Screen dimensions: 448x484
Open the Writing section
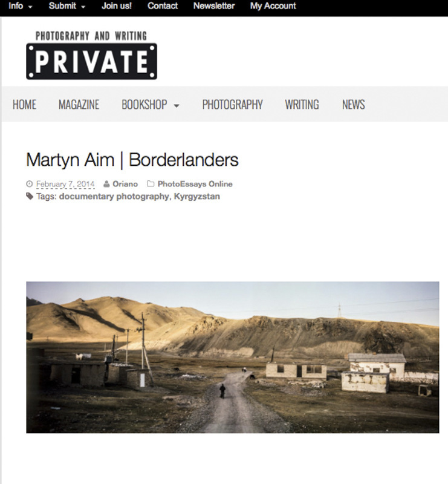[302, 105]
